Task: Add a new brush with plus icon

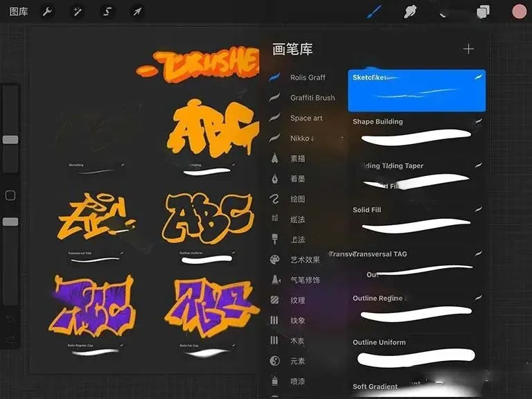Action: pos(468,49)
